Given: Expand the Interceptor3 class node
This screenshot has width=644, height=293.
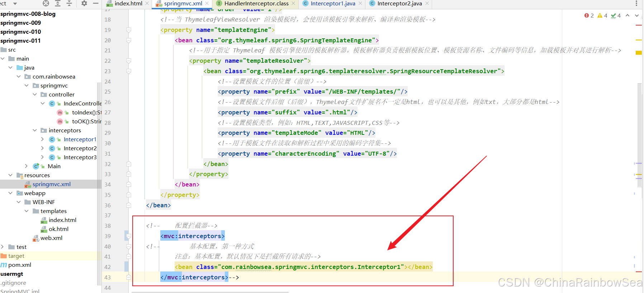Looking at the screenshot, I should tap(43, 157).
